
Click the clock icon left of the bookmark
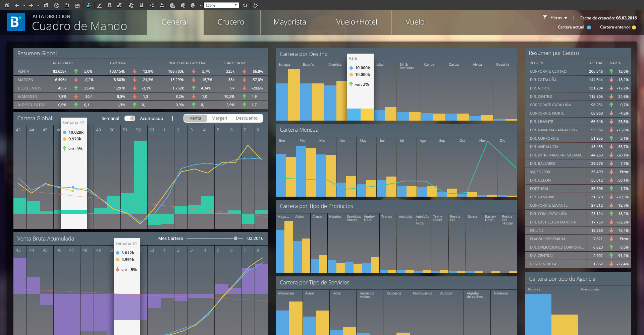point(131,5)
